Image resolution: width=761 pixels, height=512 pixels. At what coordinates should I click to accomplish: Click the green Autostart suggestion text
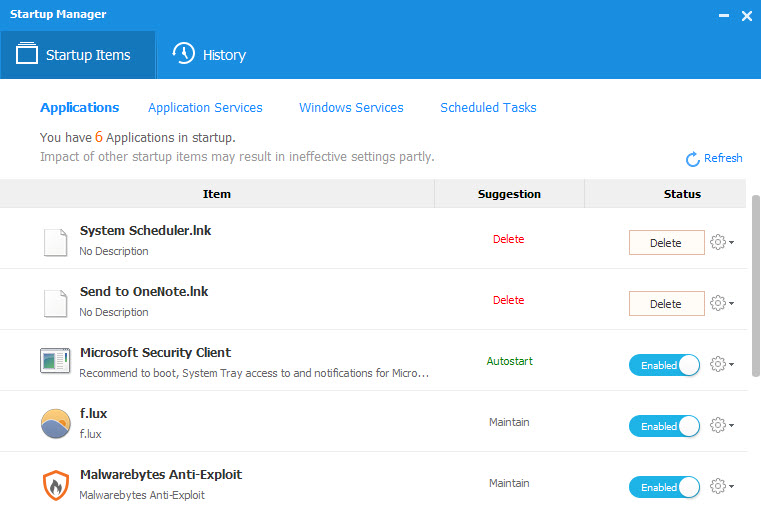tap(510, 361)
